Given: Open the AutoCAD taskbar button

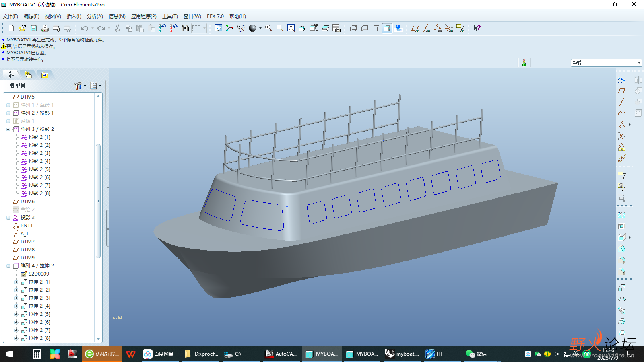Looking at the screenshot, I should 281,354.
